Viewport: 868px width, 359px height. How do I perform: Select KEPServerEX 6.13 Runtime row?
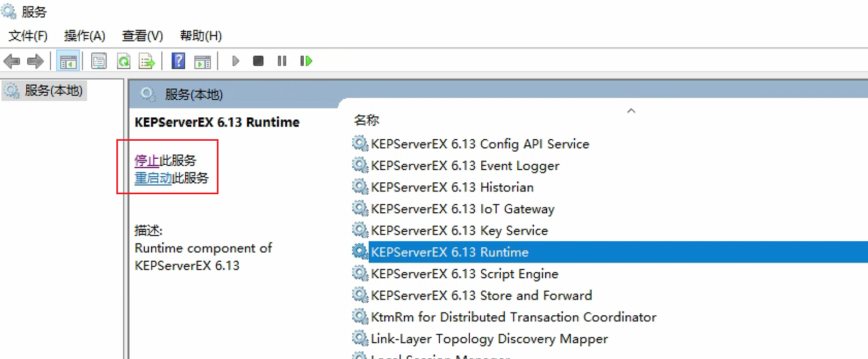(609, 252)
